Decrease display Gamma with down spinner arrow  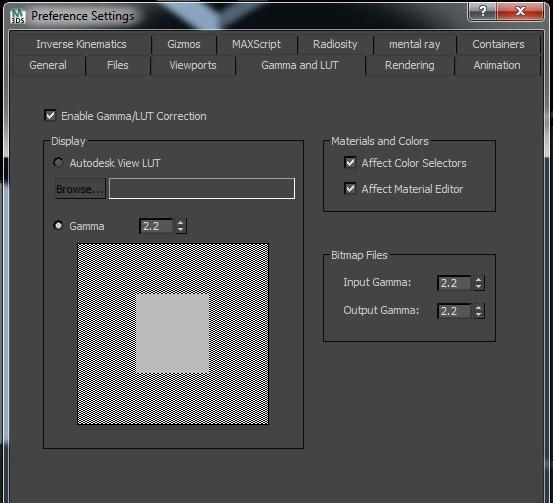[181, 230]
